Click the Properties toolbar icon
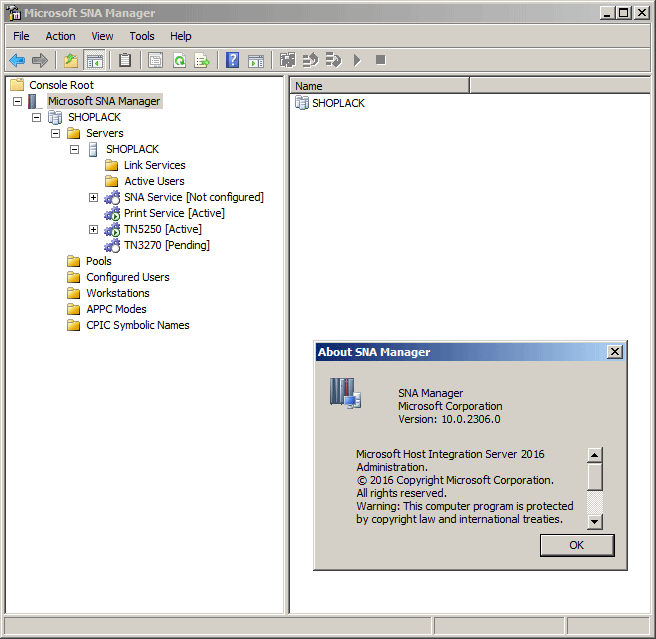This screenshot has width=656, height=639. tap(156, 61)
